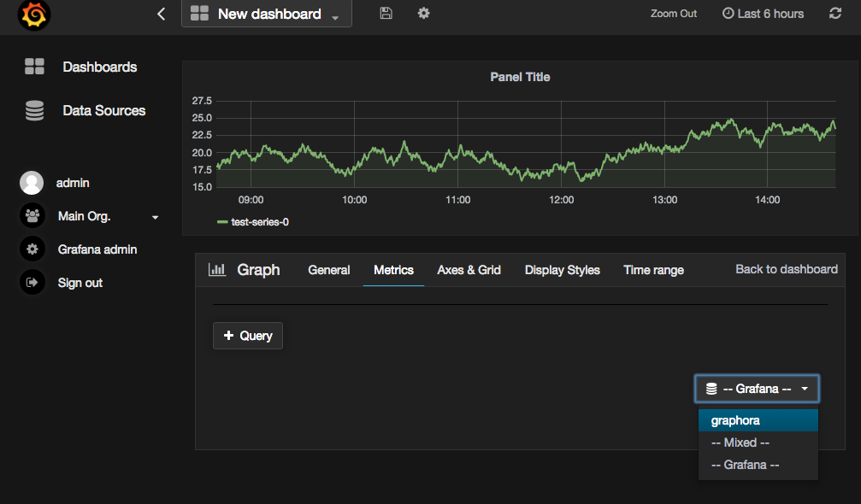Click Zoom Out
The image size is (861, 504).
673,14
